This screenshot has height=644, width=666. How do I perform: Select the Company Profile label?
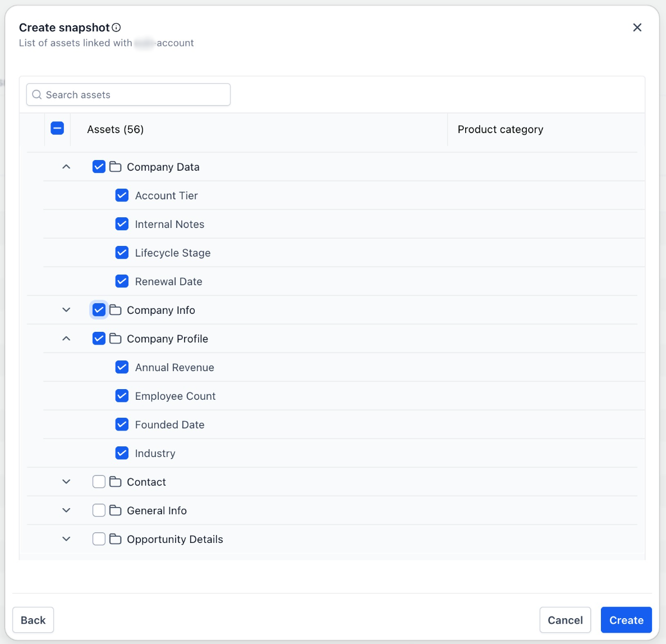[x=167, y=339]
